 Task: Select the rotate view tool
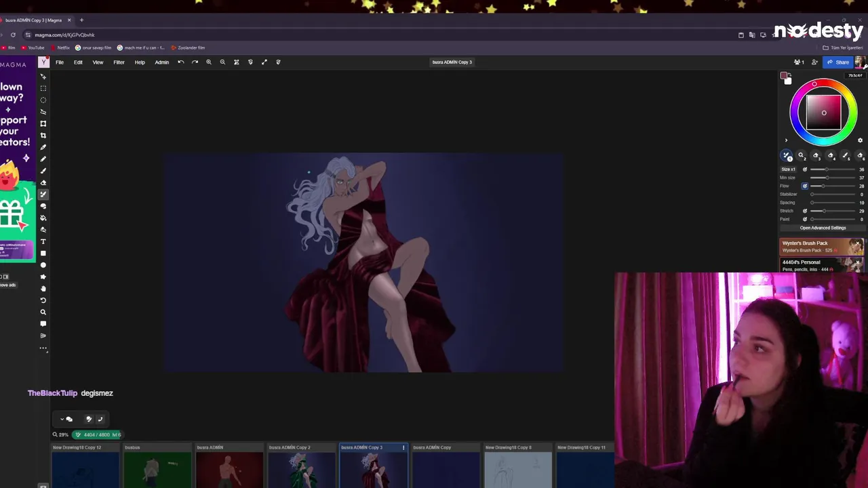tap(43, 300)
